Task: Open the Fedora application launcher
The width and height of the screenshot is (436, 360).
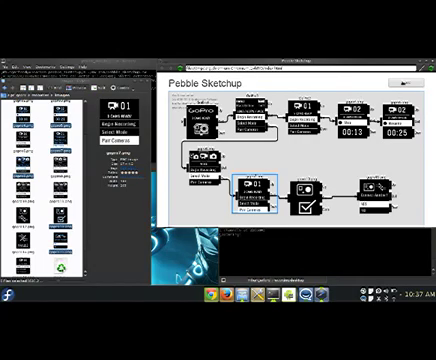Action: pos(8,294)
